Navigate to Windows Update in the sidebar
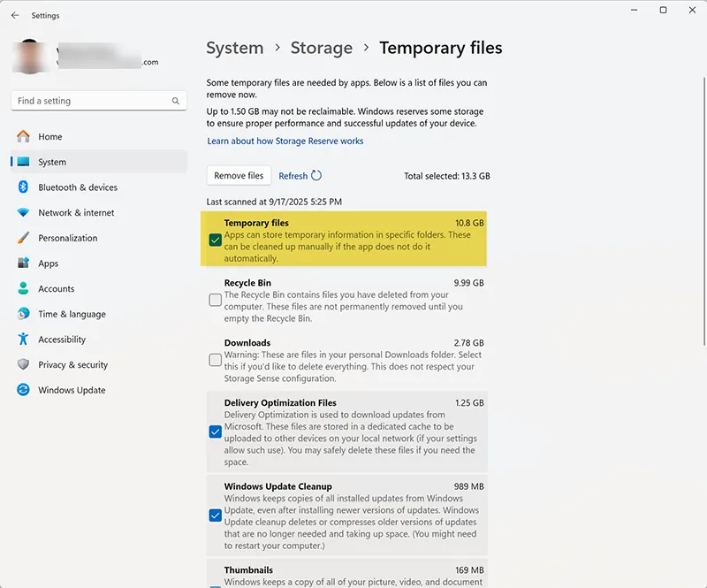 pyautogui.click(x=22, y=390)
